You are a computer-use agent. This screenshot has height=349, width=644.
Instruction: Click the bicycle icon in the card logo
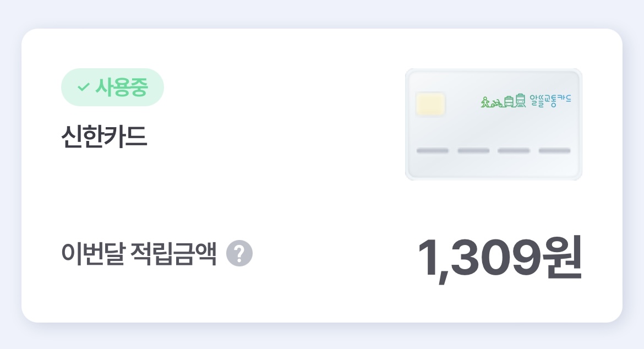coord(496,103)
